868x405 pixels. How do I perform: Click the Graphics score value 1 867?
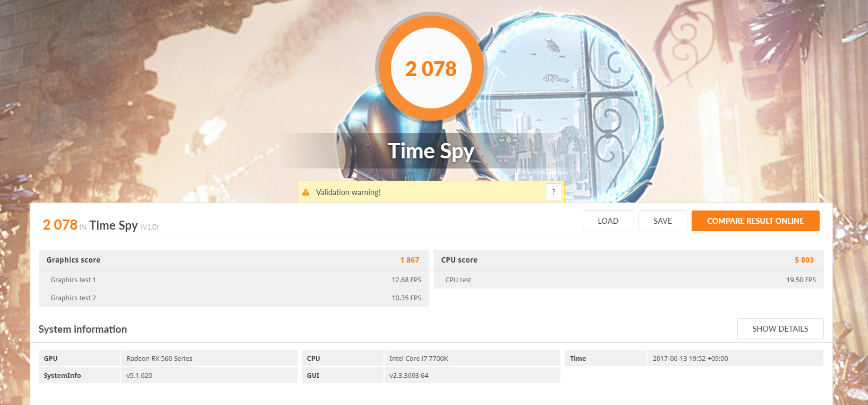coord(410,260)
